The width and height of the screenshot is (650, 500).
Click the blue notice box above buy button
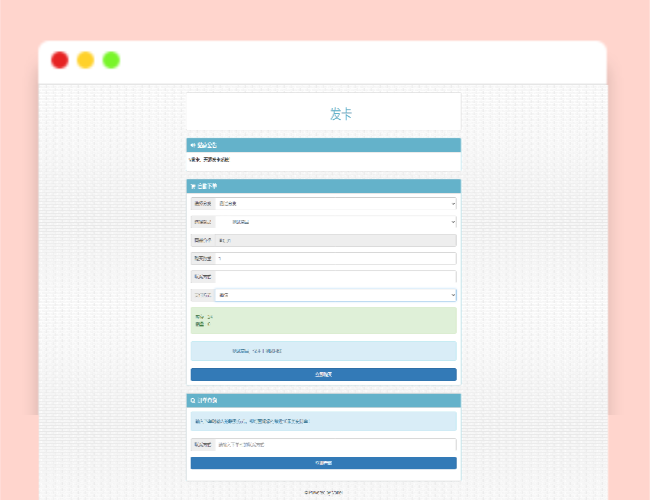pyautogui.click(x=323, y=351)
